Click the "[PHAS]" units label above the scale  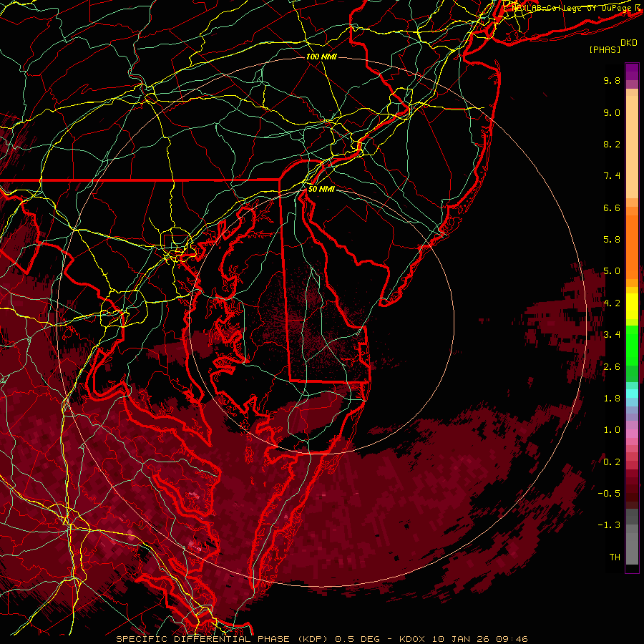[x=605, y=49]
